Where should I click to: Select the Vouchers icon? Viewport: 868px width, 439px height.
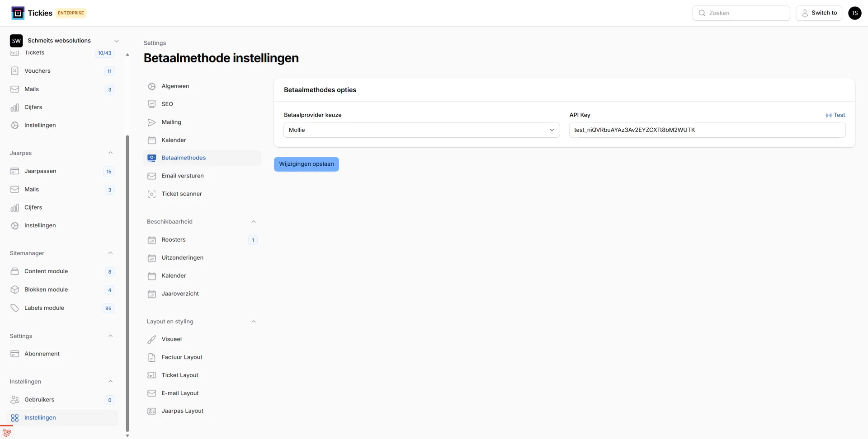pyautogui.click(x=15, y=71)
